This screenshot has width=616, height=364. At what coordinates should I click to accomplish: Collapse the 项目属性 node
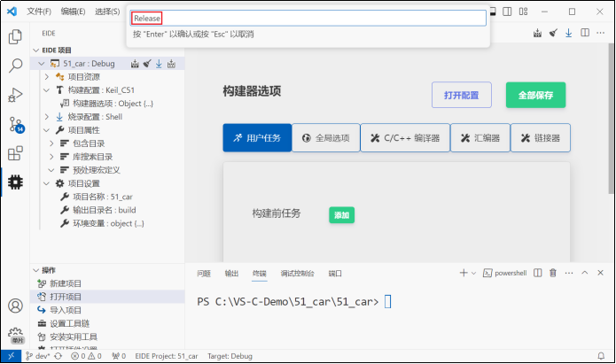pyautogui.click(x=46, y=130)
